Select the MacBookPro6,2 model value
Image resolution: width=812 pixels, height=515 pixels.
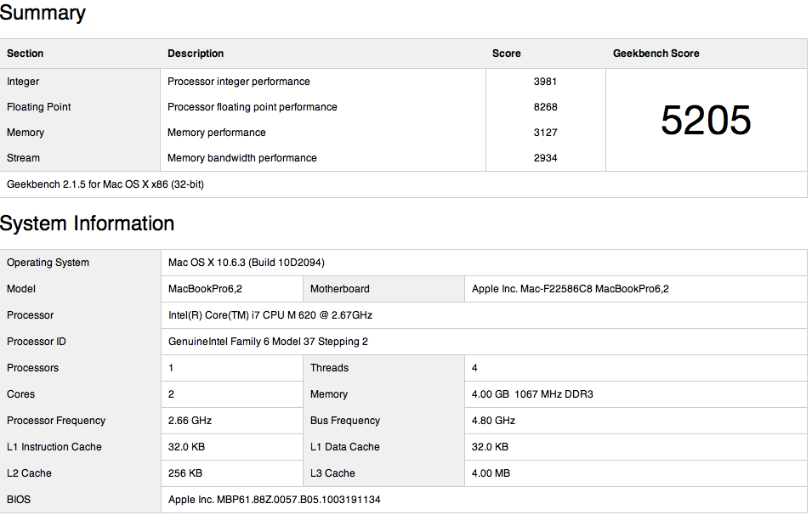click(205, 289)
